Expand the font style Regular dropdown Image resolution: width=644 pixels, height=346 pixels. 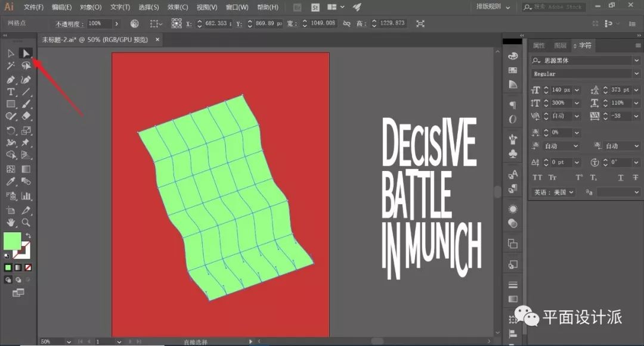click(x=636, y=74)
